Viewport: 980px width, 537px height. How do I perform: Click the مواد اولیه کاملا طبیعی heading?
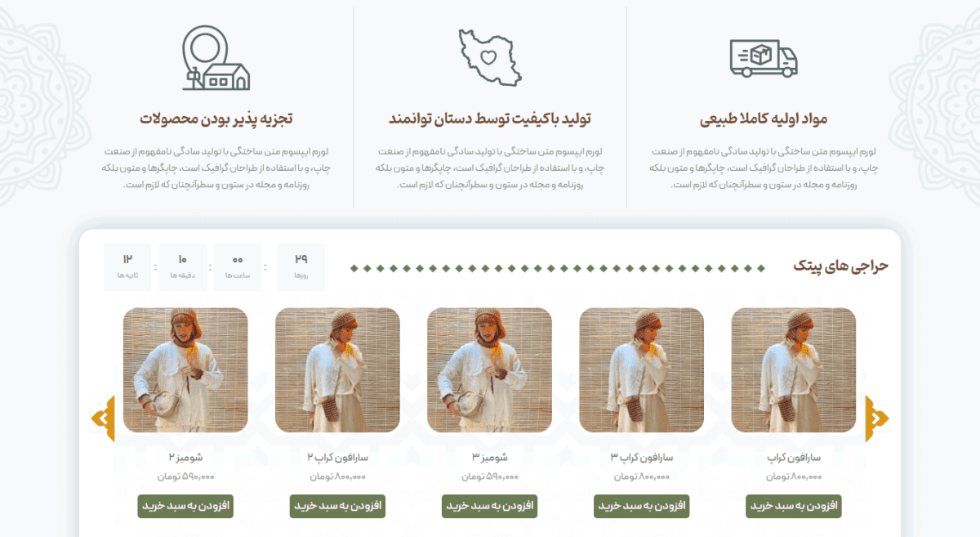(764, 119)
